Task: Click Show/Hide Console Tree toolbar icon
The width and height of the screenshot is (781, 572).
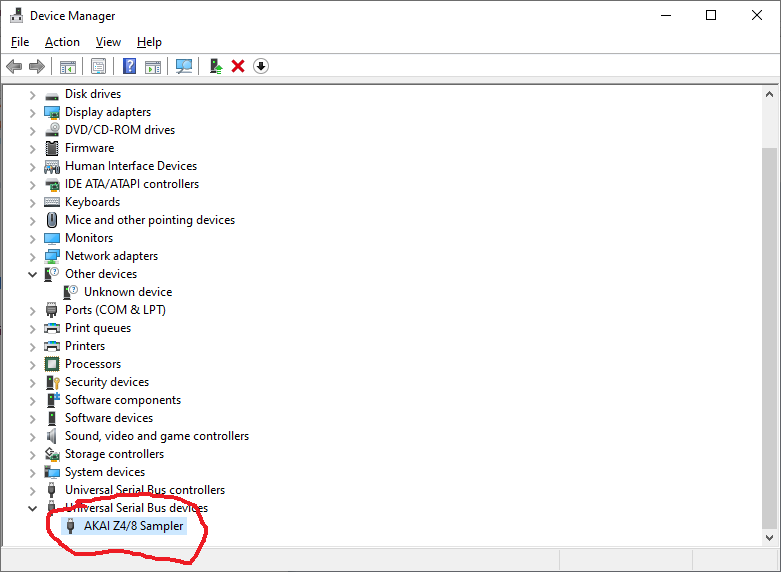Action: [68, 66]
